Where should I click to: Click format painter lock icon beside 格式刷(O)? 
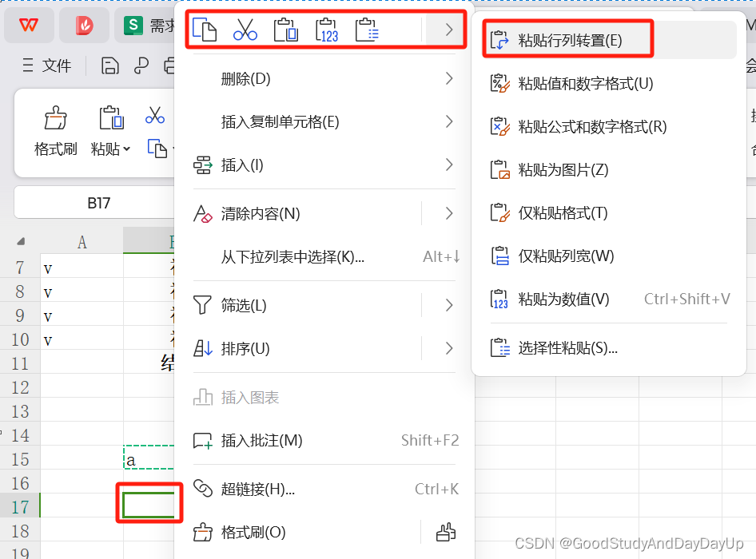(445, 532)
